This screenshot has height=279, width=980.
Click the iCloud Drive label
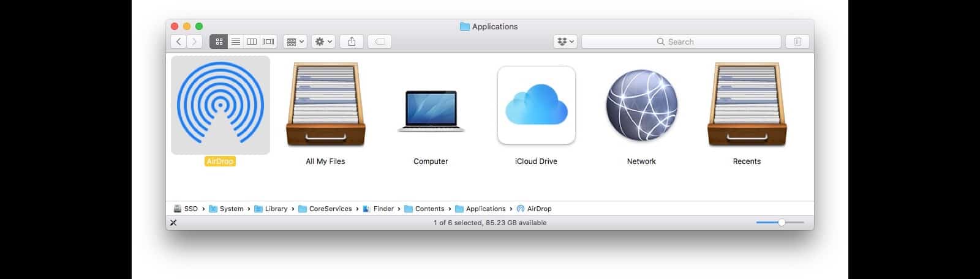point(536,162)
